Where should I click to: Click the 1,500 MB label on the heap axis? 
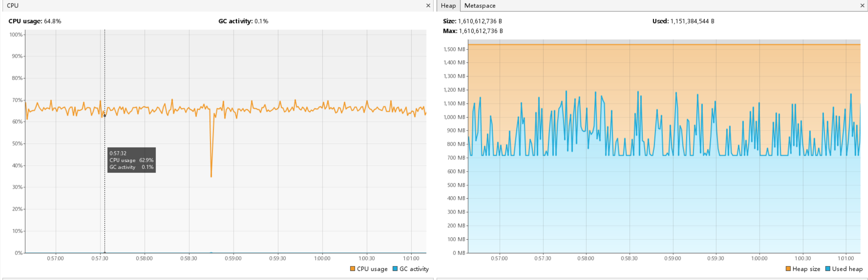tap(454, 49)
